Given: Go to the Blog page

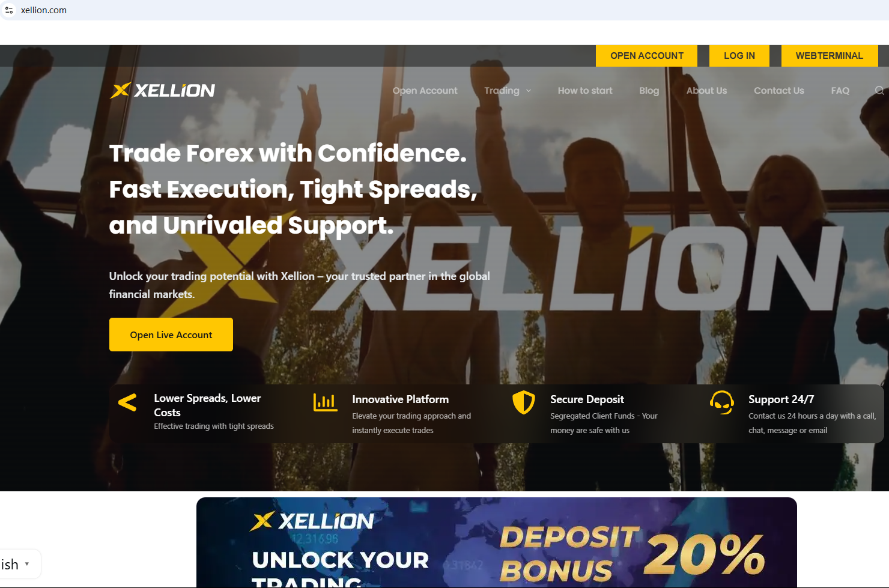Looking at the screenshot, I should (649, 91).
